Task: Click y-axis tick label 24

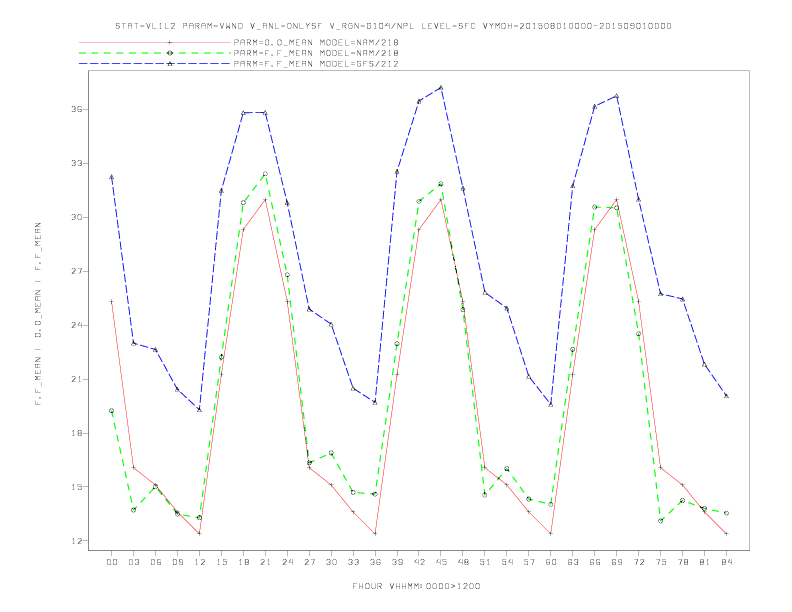Action: click(77, 325)
